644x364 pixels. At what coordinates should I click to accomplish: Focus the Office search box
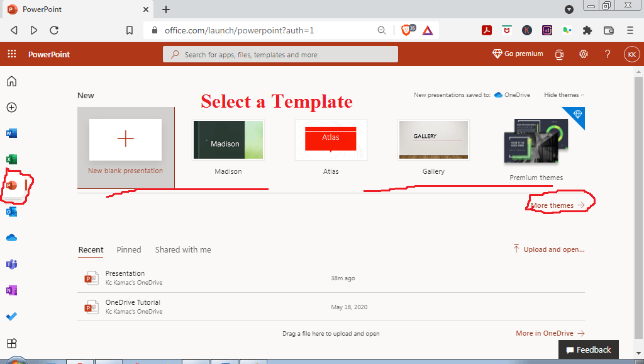click(280, 54)
